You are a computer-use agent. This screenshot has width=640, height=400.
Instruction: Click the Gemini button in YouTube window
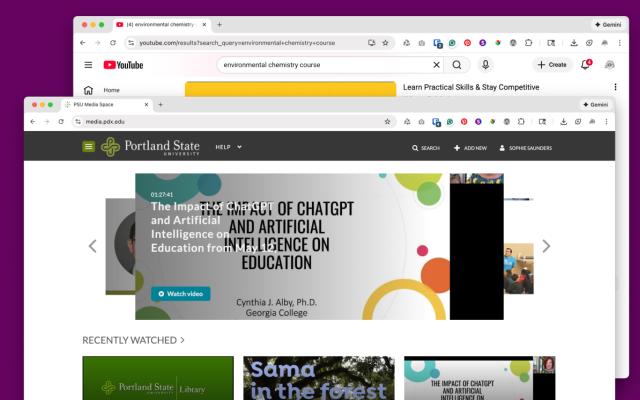tap(608, 25)
